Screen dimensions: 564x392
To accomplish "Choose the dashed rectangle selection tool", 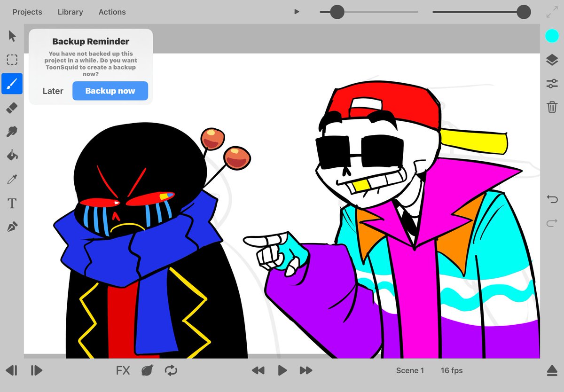I will point(12,60).
